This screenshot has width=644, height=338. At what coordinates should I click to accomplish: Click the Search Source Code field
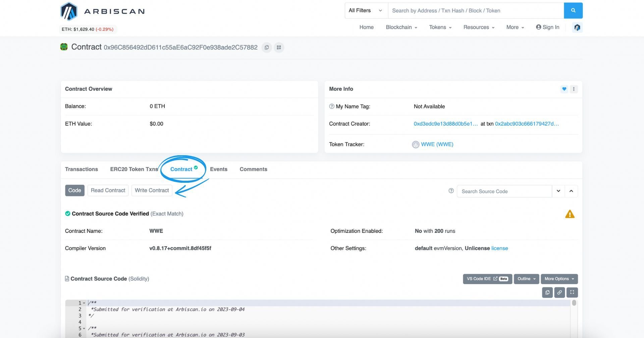(x=504, y=191)
